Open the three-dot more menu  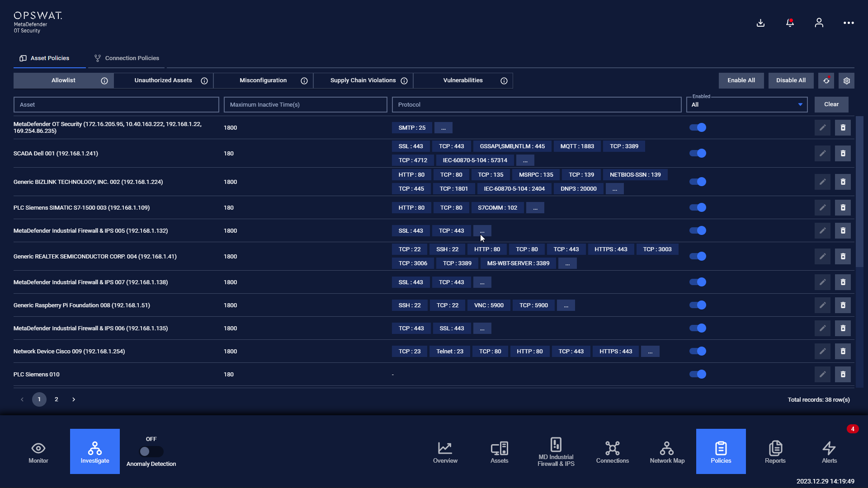849,23
